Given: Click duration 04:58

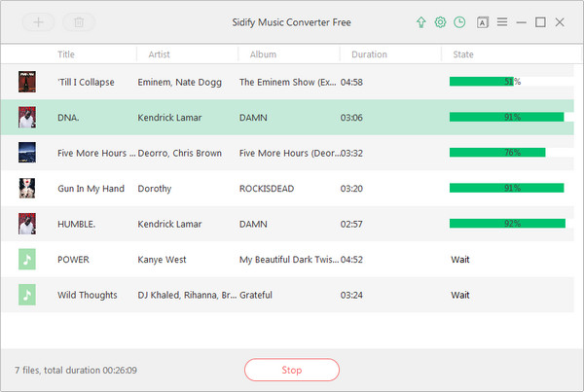Looking at the screenshot, I should (351, 83).
